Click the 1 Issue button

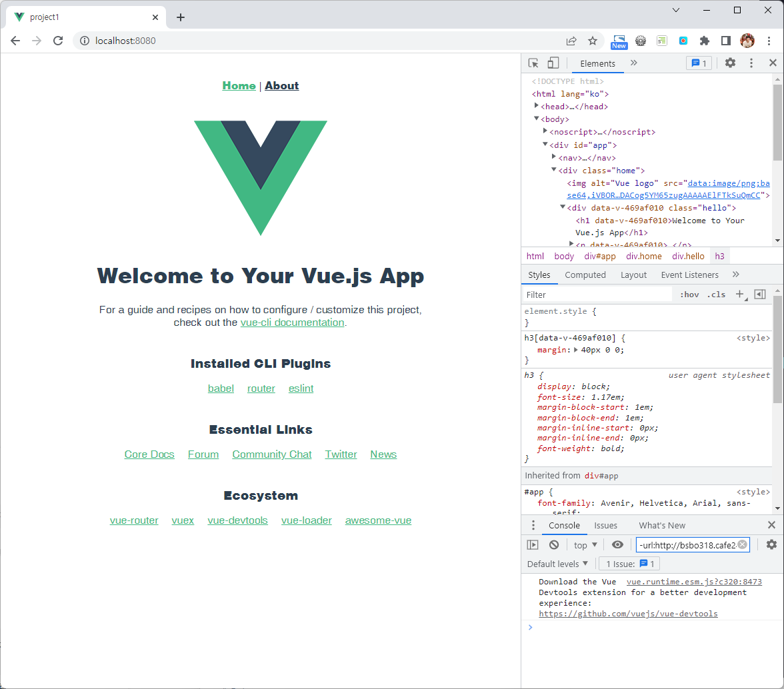pos(629,564)
